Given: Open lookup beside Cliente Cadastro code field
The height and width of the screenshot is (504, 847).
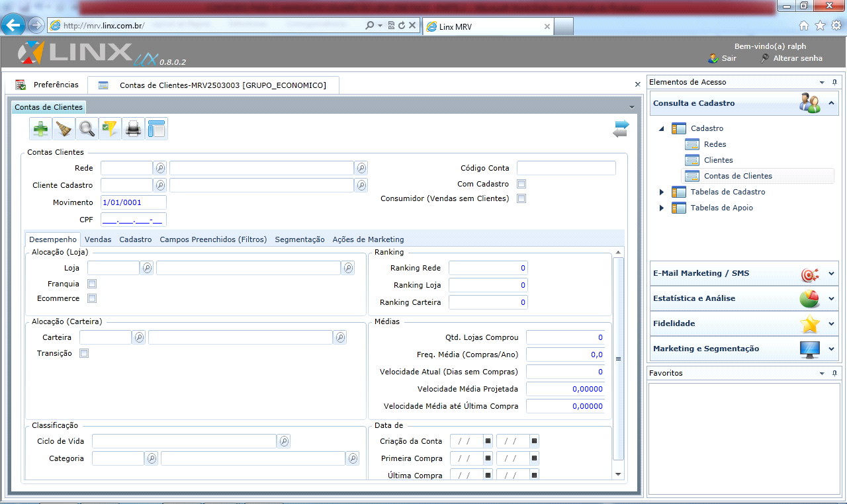Looking at the screenshot, I should tap(160, 185).
